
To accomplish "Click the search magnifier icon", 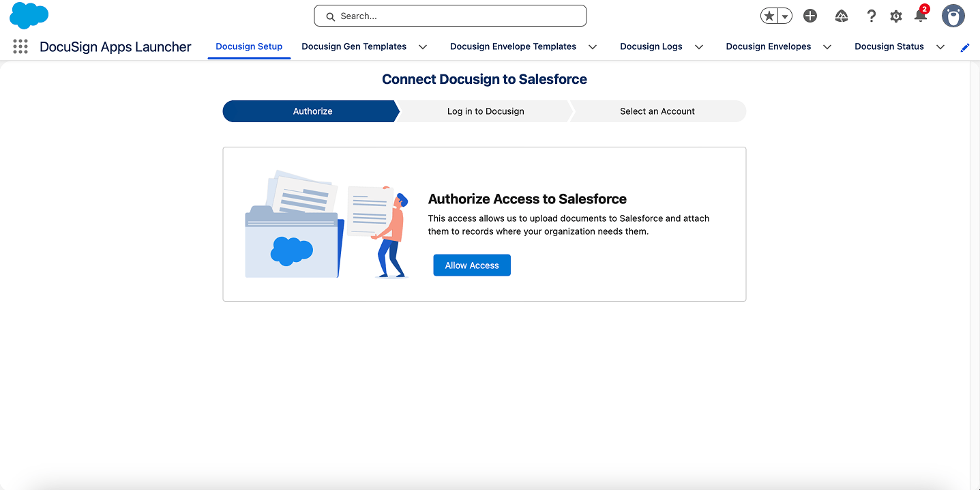I will tap(331, 16).
